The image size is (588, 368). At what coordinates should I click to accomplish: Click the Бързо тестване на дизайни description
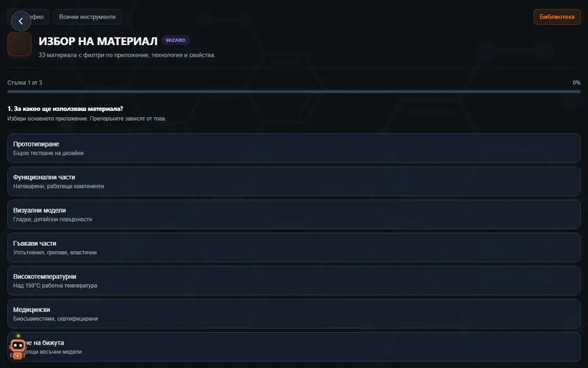(x=49, y=153)
